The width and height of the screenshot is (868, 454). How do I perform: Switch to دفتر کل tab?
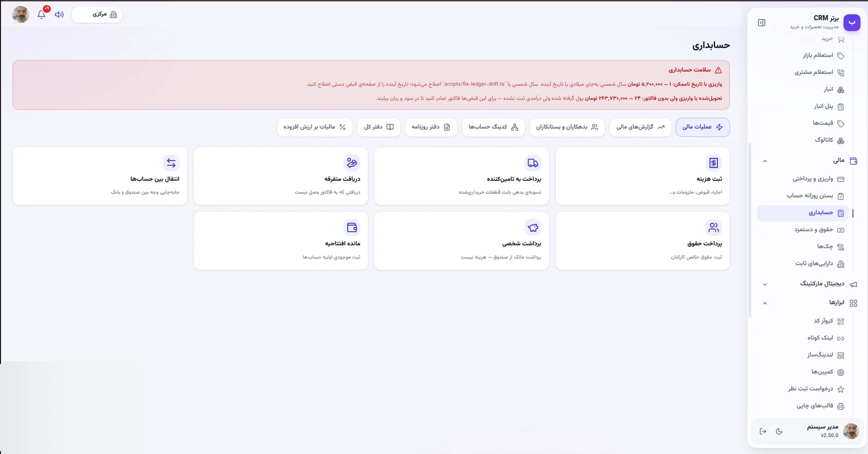pos(379,127)
